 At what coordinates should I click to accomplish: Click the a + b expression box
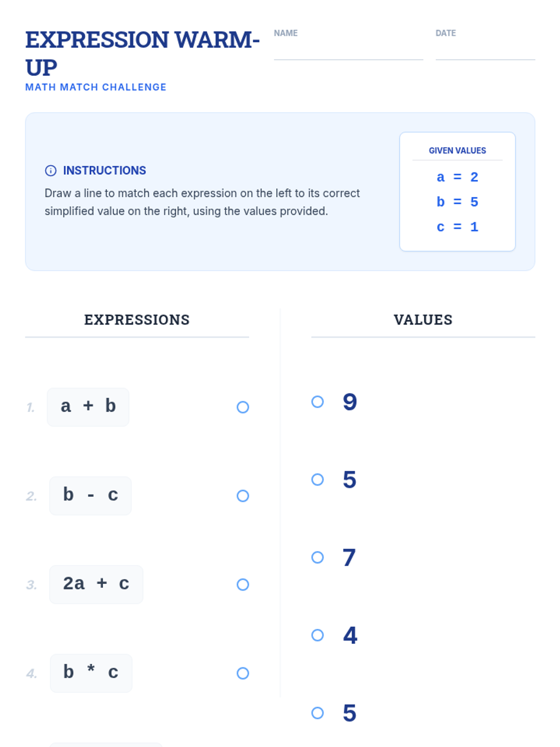88,407
